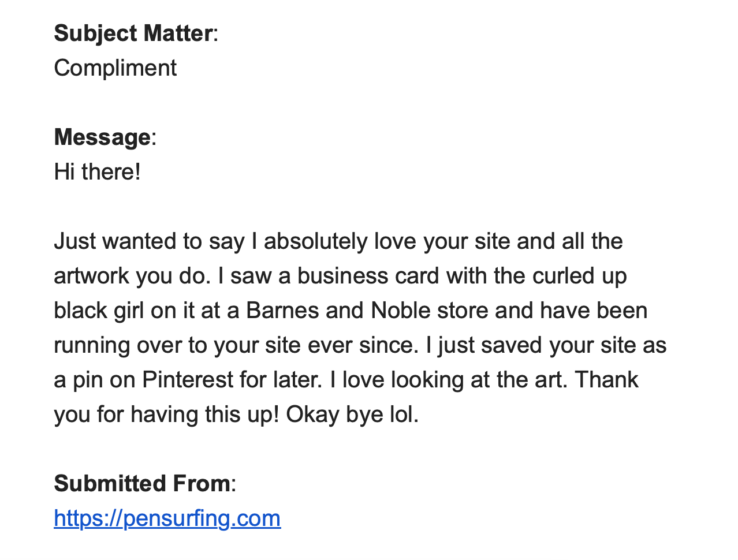Click the phrase Okay bye lol

[352, 415]
